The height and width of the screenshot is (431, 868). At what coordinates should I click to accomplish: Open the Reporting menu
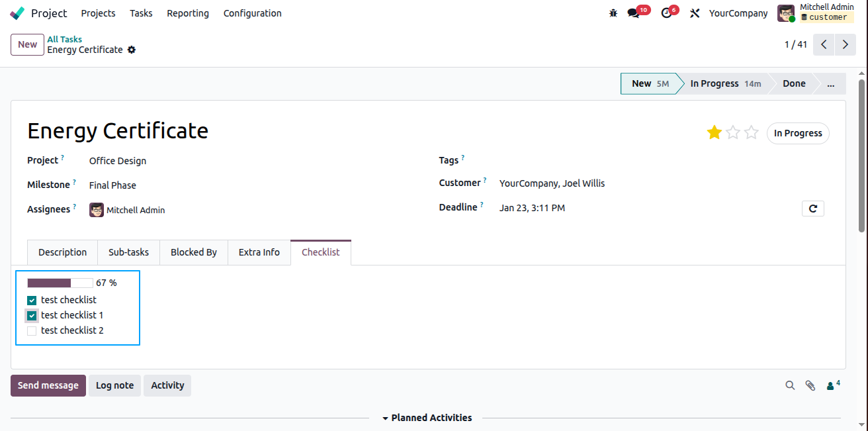[x=188, y=13]
